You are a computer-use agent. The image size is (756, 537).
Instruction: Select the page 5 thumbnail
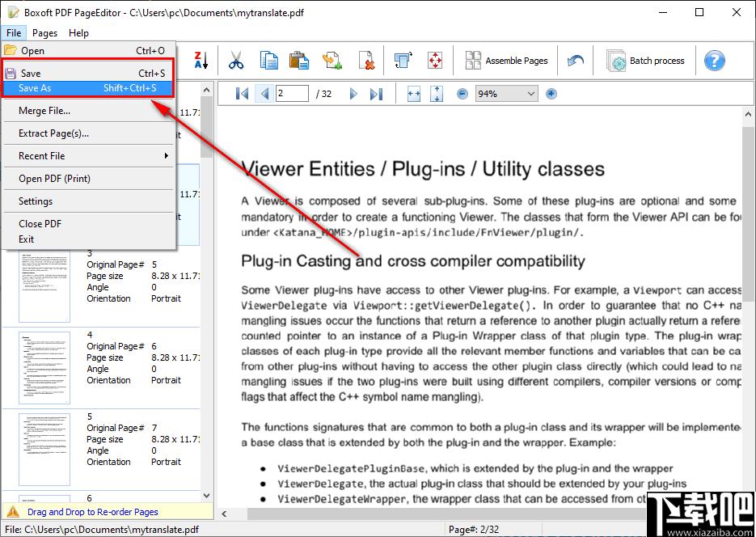point(44,450)
